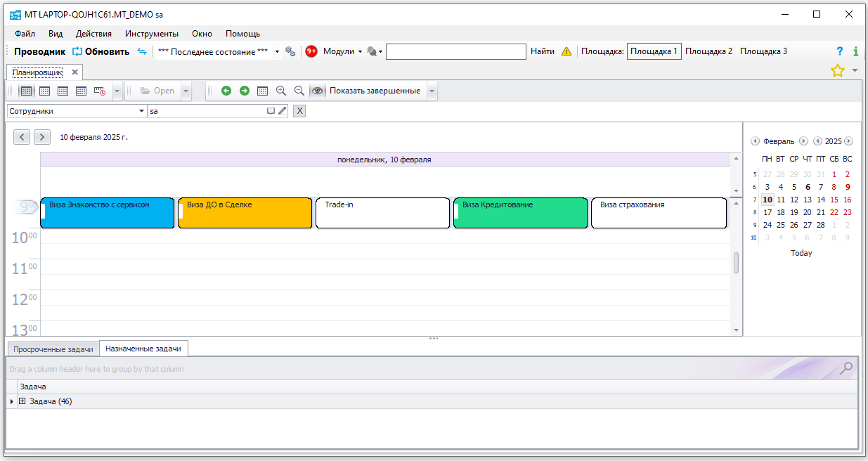Viewport: 868px width, 461px height.
Task: Click the Обновить refresh button
Action: pyautogui.click(x=101, y=51)
